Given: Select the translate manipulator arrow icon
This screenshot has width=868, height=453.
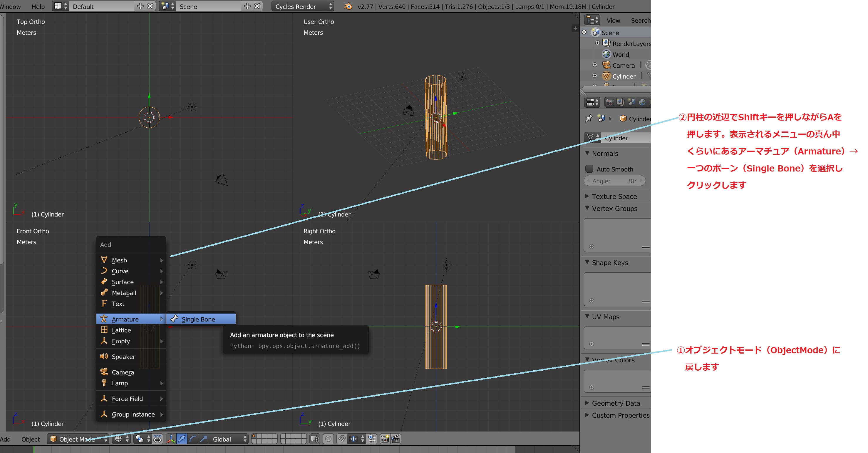Looking at the screenshot, I should [x=182, y=439].
